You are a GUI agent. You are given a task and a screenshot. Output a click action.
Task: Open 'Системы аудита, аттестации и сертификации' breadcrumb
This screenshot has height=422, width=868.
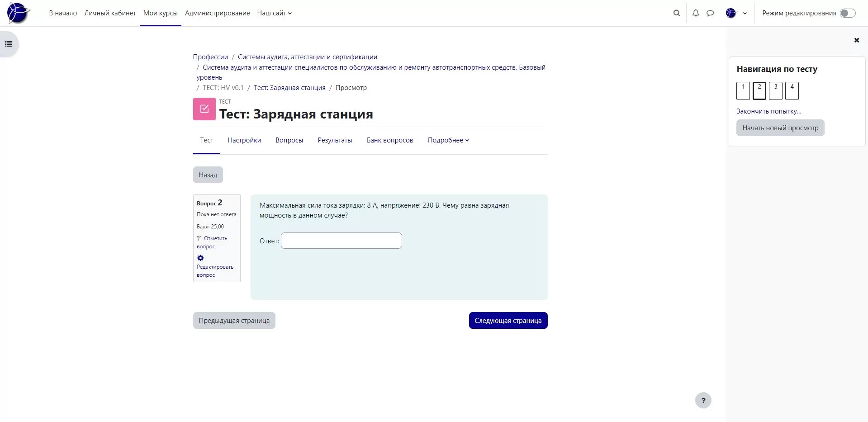coord(308,57)
